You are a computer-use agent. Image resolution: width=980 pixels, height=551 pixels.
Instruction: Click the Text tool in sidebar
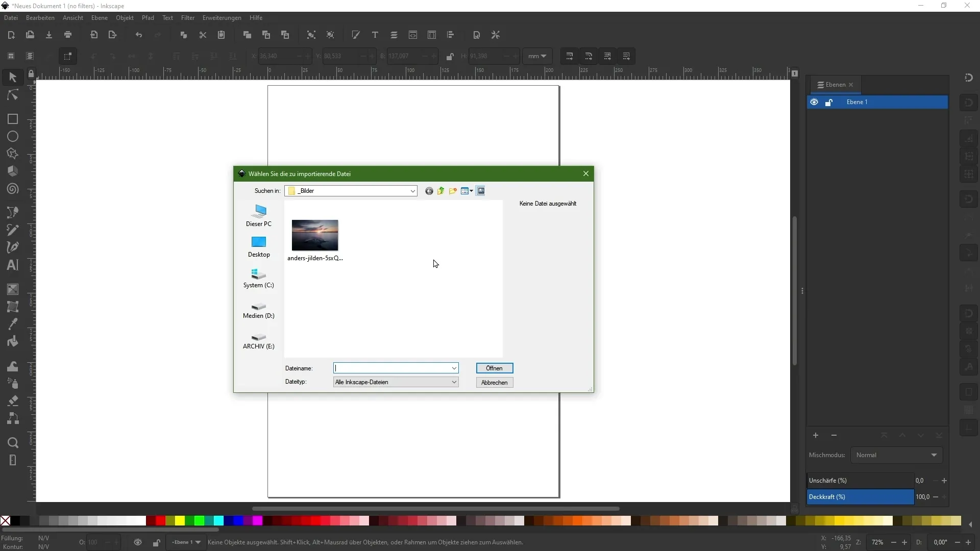coord(12,265)
